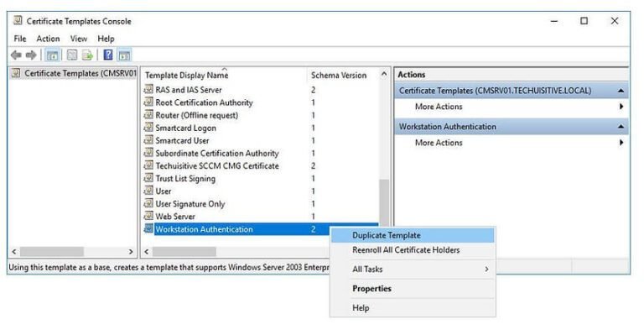Click the icon beside Root Certification Authority
644x330 pixels.
tap(148, 102)
